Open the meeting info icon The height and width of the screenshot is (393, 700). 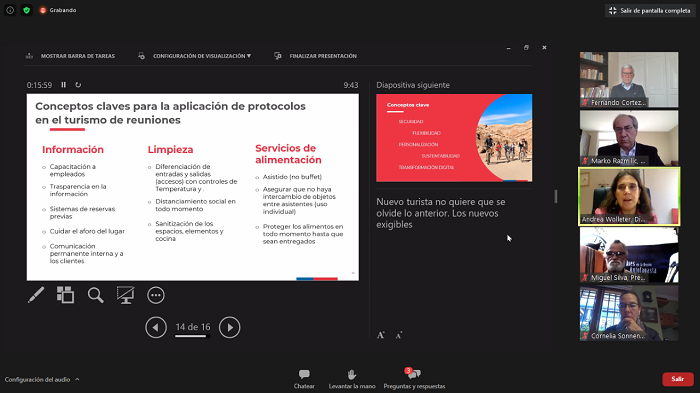click(10, 10)
